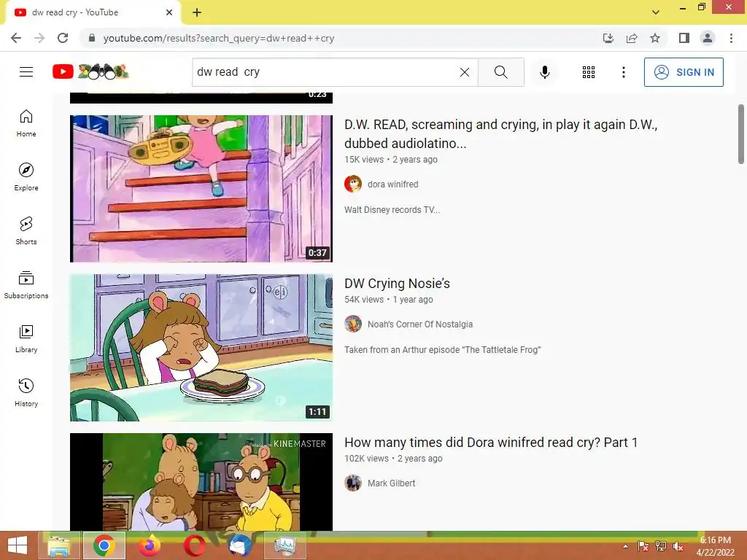
Task: Open the Windows Start button
Action: coord(18,545)
